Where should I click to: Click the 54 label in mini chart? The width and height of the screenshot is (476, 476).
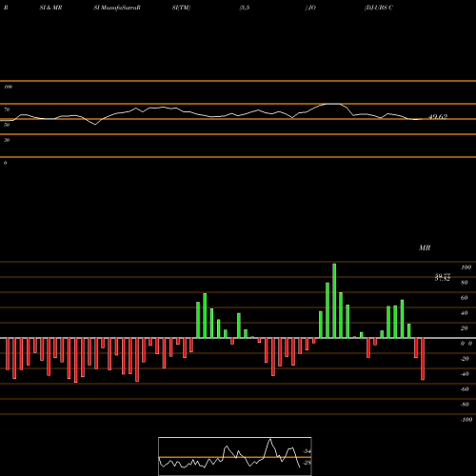[307, 451]
